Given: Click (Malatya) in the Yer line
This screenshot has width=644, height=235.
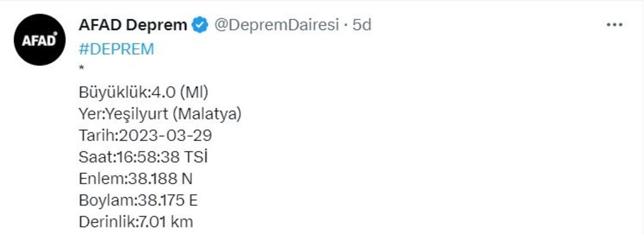Looking at the screenshot, I should [x=207, y=115].
